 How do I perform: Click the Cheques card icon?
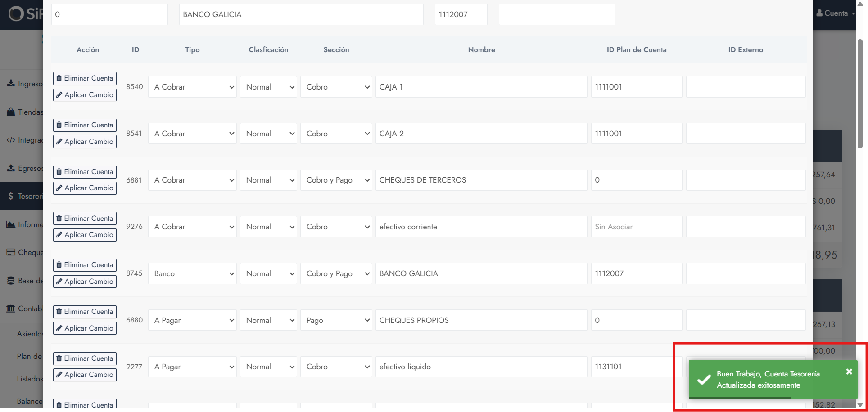[11, 252]
